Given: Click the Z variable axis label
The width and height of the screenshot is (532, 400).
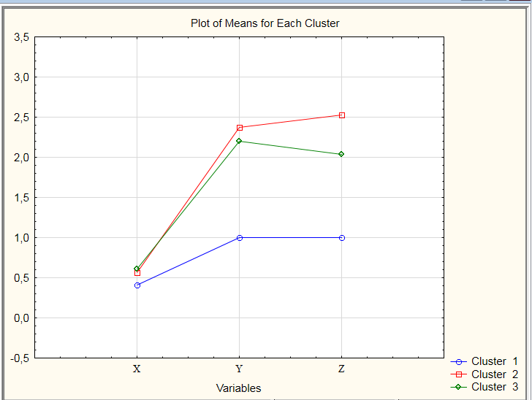Looking at the screenshot, I should pyautogui.click(x=341, y=369).
